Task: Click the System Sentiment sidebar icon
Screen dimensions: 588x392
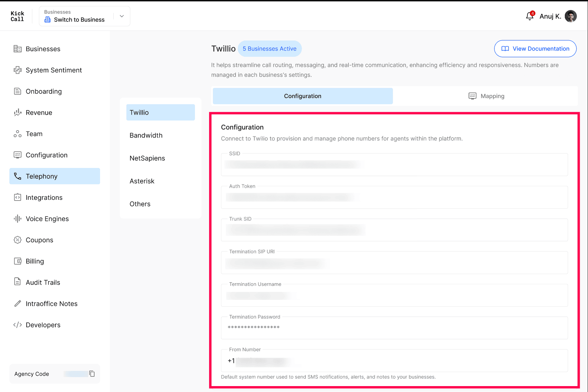Action: pos(17,70)
